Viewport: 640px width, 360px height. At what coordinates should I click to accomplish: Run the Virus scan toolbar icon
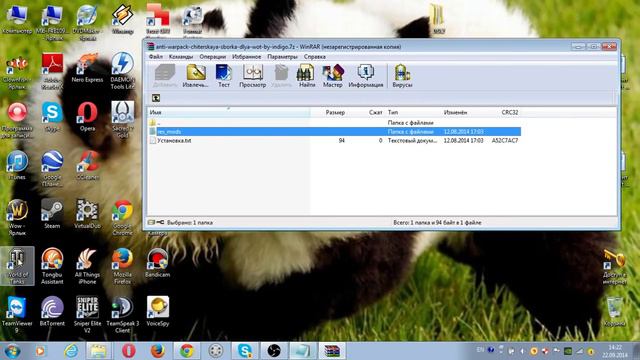tap(402, 76)
